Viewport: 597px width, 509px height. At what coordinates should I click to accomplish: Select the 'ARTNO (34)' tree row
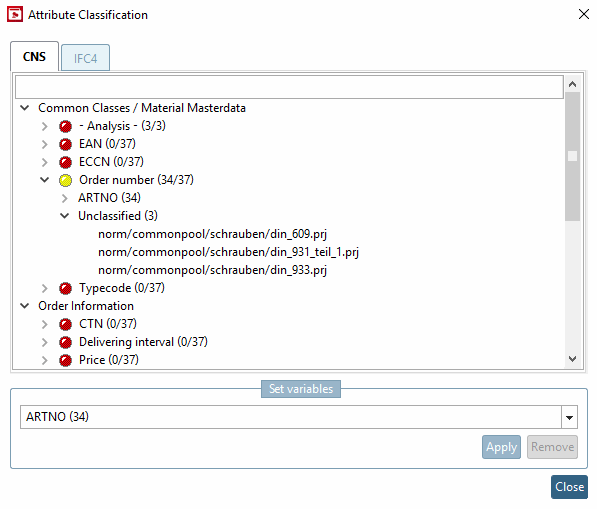pos(109,198)
